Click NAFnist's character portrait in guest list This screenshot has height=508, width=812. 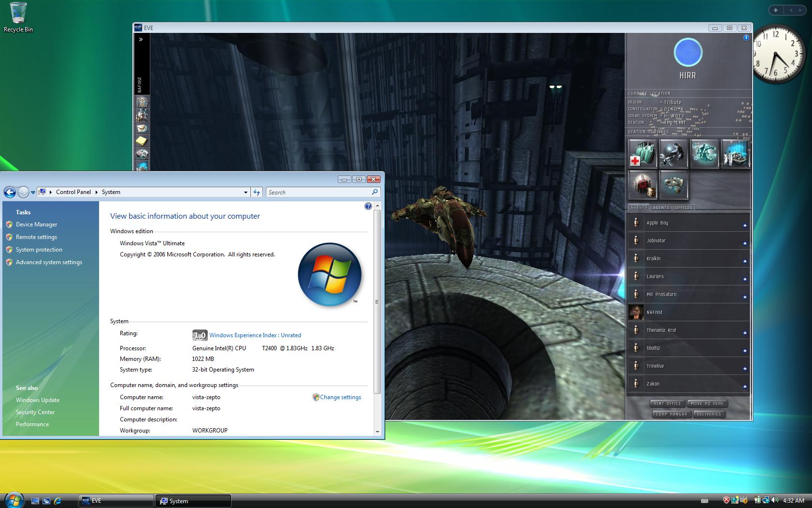(x=636, y=312)
